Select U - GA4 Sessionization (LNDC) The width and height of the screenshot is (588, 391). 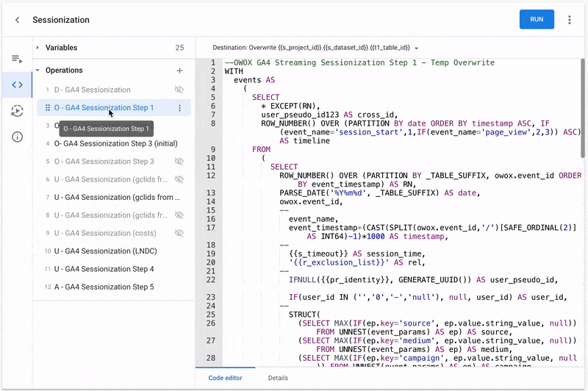click(x=105, y=251)
